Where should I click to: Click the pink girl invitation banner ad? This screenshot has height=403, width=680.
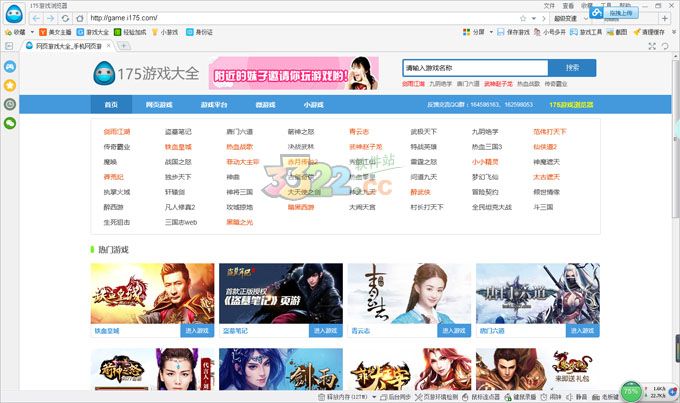pos(294,73)
